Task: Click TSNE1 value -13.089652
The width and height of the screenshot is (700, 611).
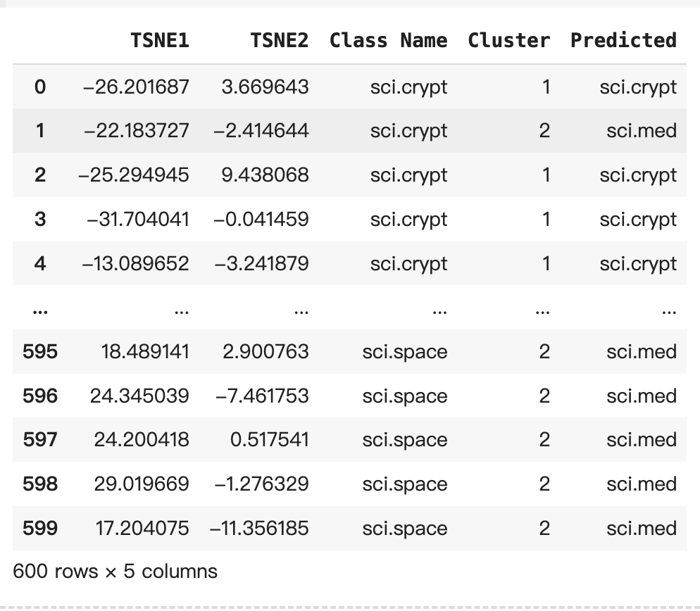Action: [x=136, y=263]
